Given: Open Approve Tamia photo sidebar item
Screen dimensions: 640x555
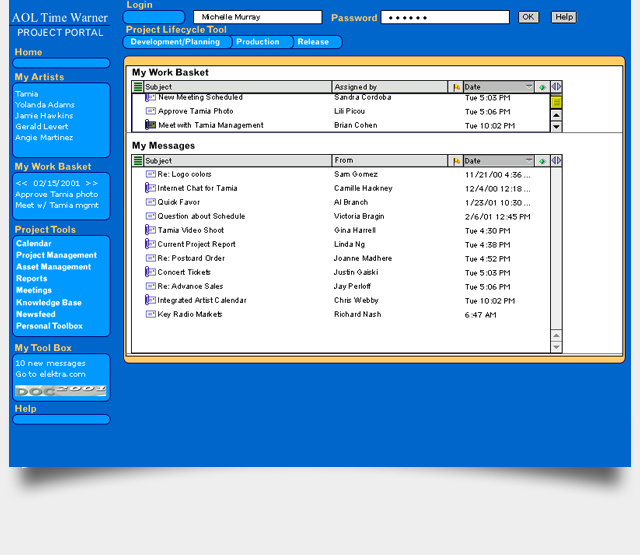Looking at the screenshot, I should pos(57,194).
